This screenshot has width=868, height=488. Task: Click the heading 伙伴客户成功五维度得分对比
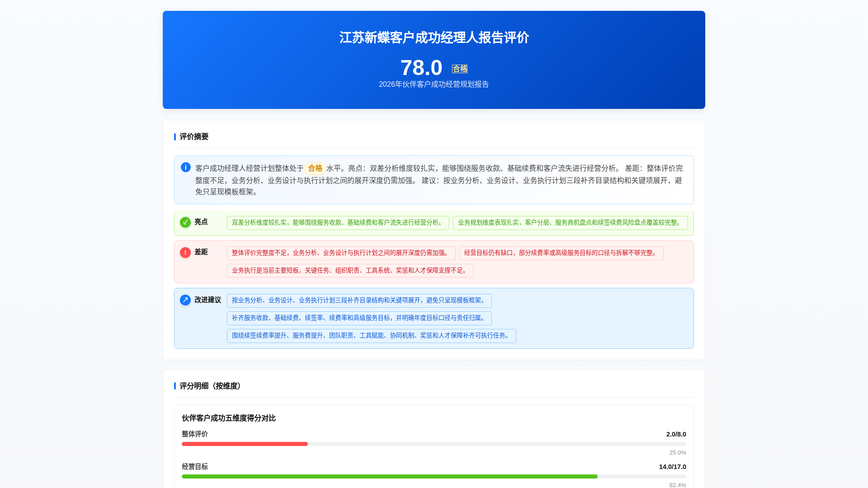[x=229, y=418]
